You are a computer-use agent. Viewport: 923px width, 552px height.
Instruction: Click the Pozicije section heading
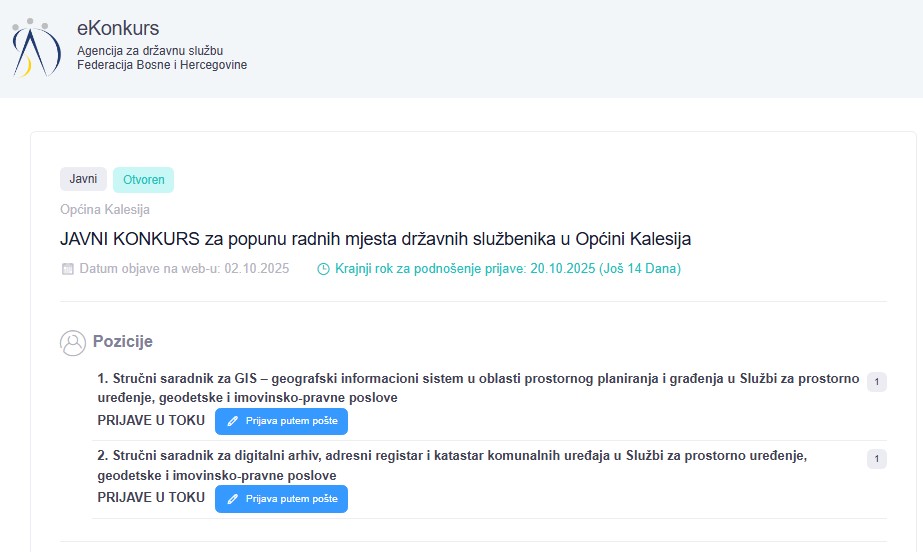click(x=122, y=342)
